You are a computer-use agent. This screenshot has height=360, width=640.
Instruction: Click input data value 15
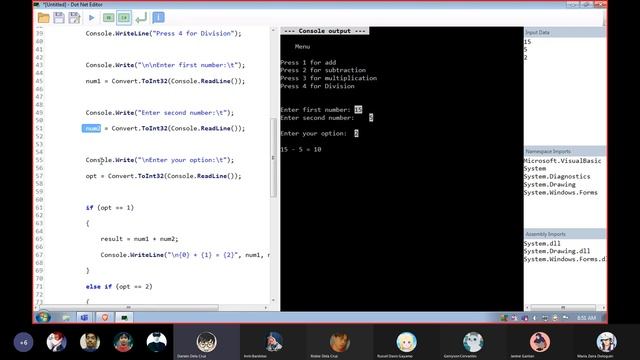527,42
